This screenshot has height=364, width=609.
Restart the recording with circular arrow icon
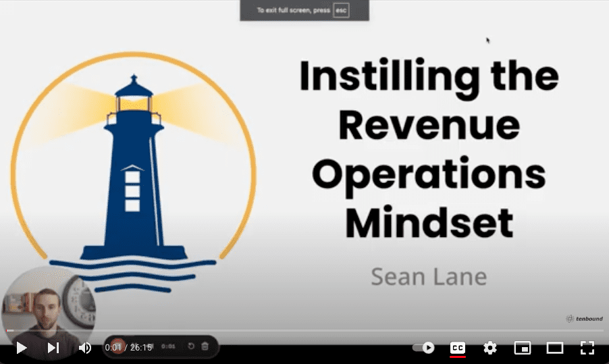tap(191, 346)
